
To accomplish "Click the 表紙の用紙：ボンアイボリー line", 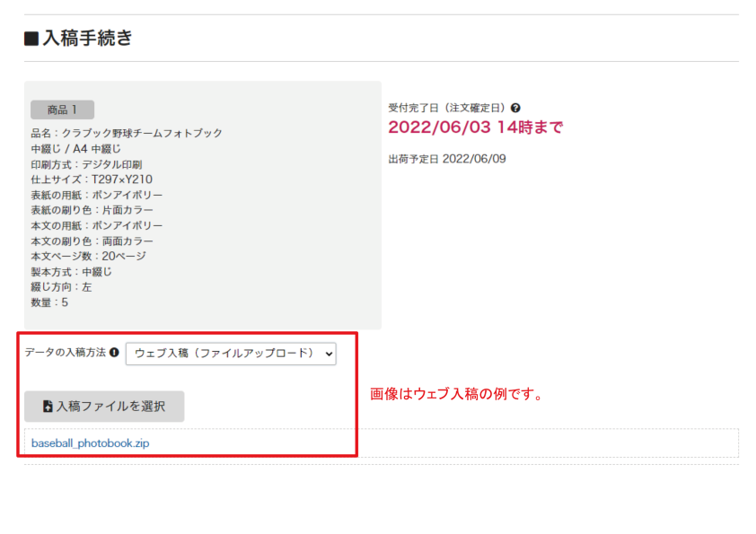I will [96, 195].
